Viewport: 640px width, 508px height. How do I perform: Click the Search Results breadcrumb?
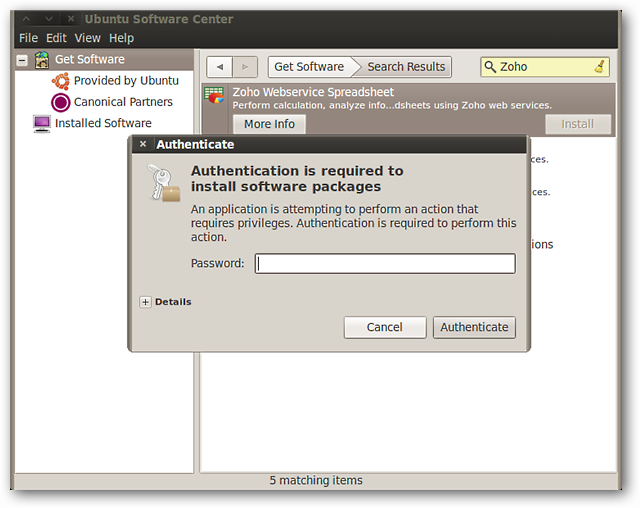[x=406, y=67]
